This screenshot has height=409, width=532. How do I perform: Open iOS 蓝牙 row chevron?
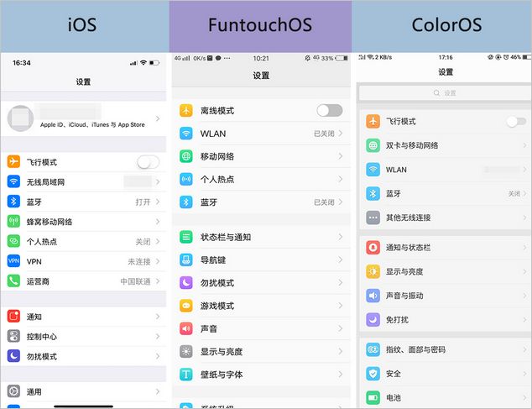(158, 202)
